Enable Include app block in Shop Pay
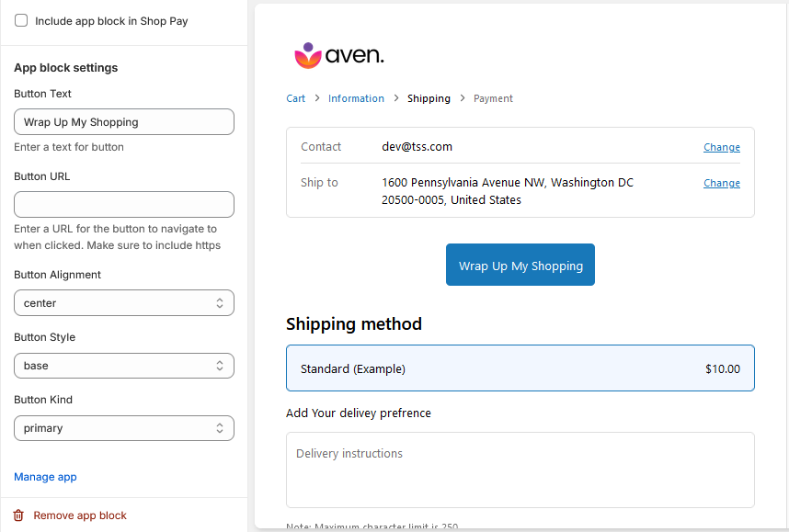Viewport: 789px width, 532px height. point(21,20)
